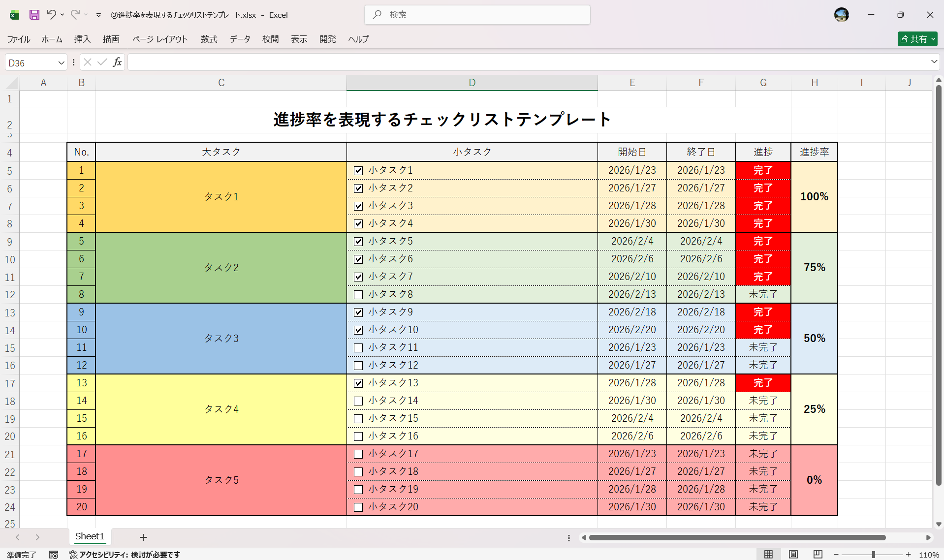Check the 小タスク8 checkbox
Viewport: 944px width, 560px height.
[x=358, y=294]
